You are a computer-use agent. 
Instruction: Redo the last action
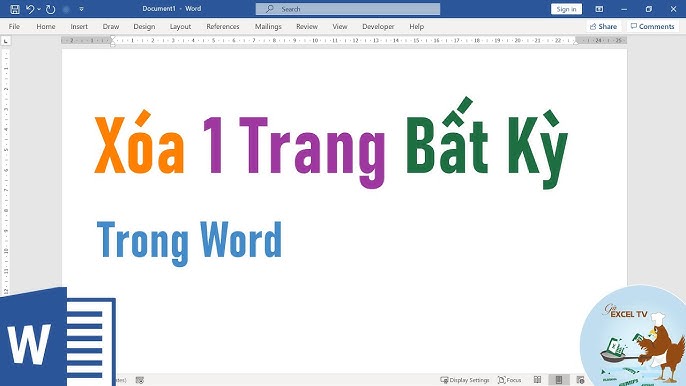pyautogui.click(x=50, y=9)
